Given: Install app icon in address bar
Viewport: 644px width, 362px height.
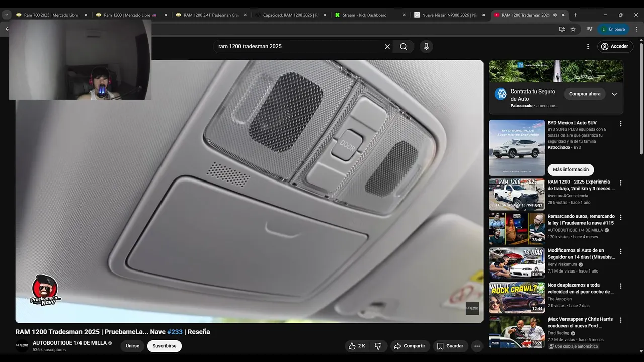Looking at the screenshot, I should coord(562,29).
